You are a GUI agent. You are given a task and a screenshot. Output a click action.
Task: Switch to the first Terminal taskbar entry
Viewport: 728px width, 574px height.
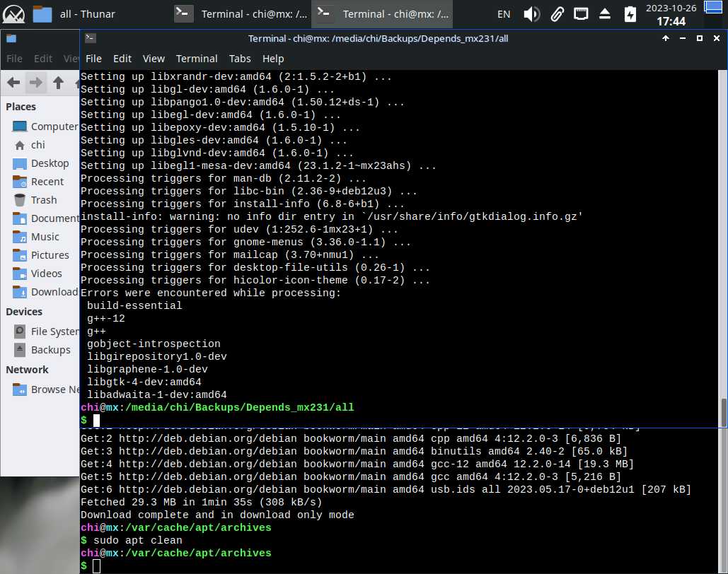pyautogui.click(x=241, y=14)
